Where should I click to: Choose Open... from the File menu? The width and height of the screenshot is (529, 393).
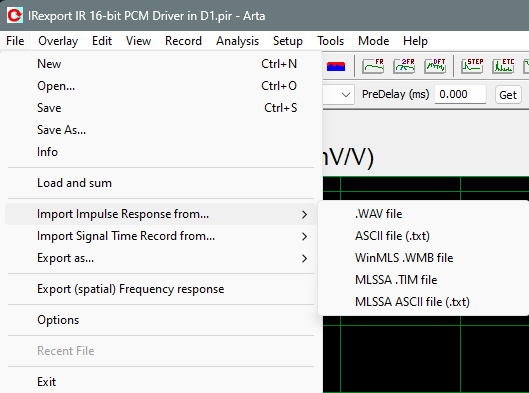(161, 86)
